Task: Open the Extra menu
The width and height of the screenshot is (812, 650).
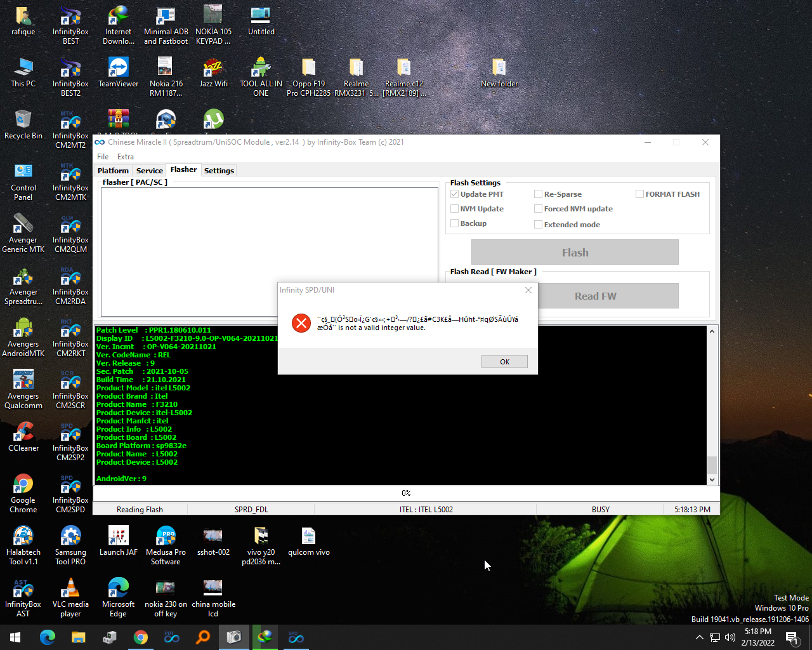Action: tap(126, 157)
